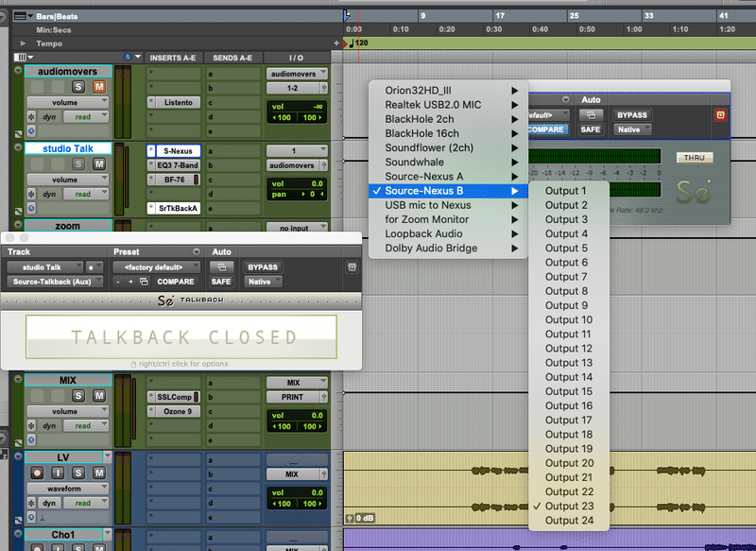Choose Loopback Audio device
This screenshot has height=551, width=756.
point(448,233)
